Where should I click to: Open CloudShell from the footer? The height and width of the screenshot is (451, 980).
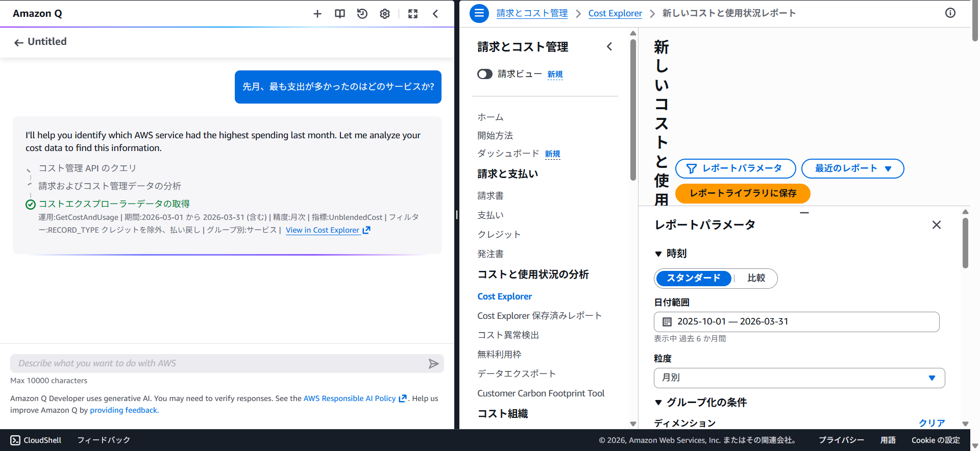pyautogui.click(x=36, y=440)
